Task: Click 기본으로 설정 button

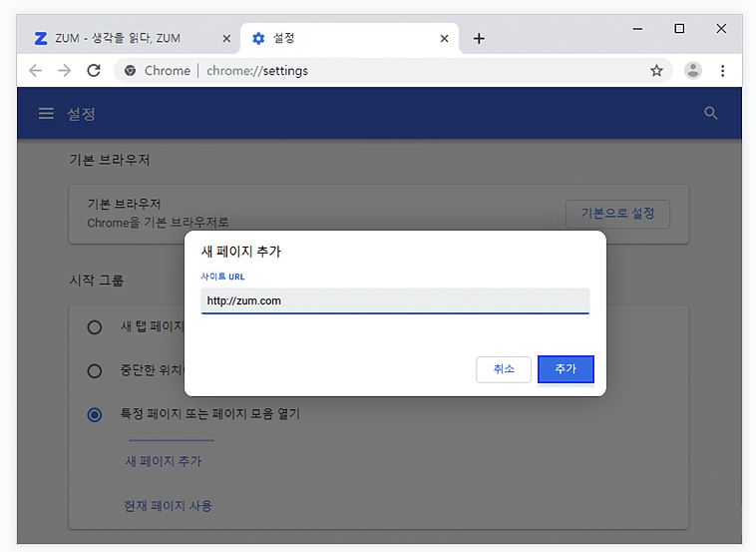Action: tap(617, 214)
